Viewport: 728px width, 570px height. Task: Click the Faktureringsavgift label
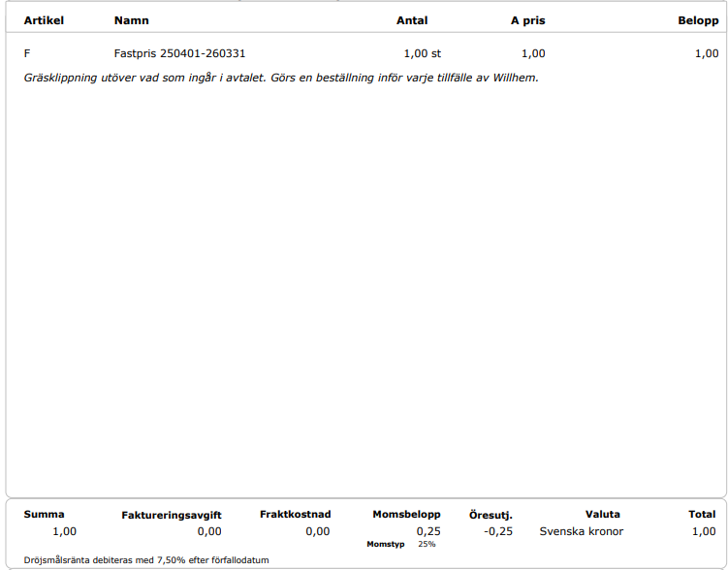[172, 515]
